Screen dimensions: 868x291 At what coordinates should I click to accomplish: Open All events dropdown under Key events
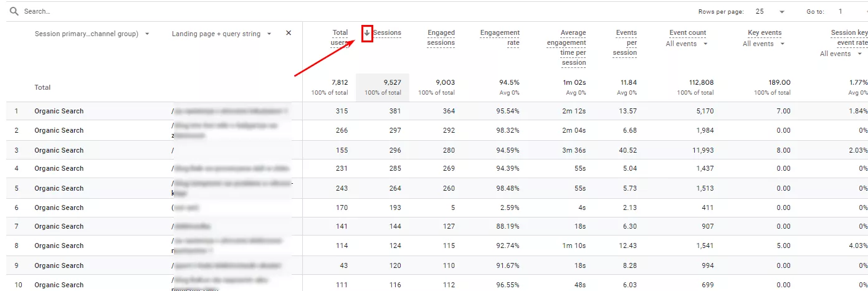click(x=763, y=44)
